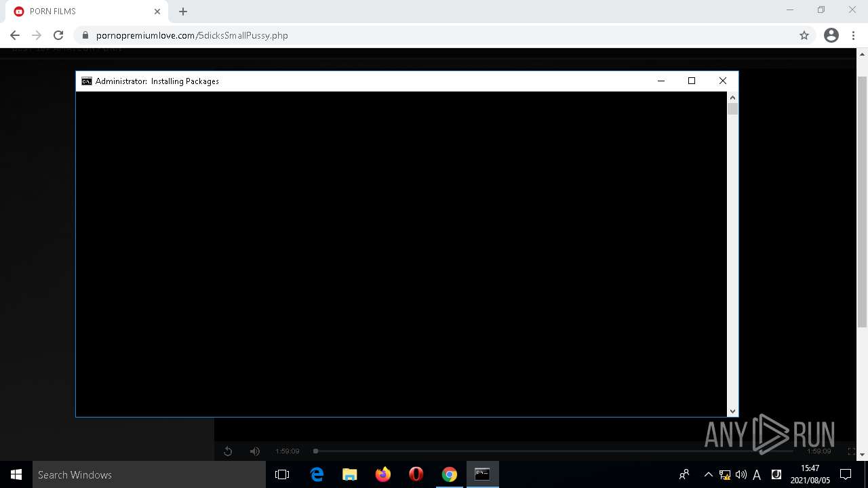Enter fullscreen on the video player

tap(852, 451)
